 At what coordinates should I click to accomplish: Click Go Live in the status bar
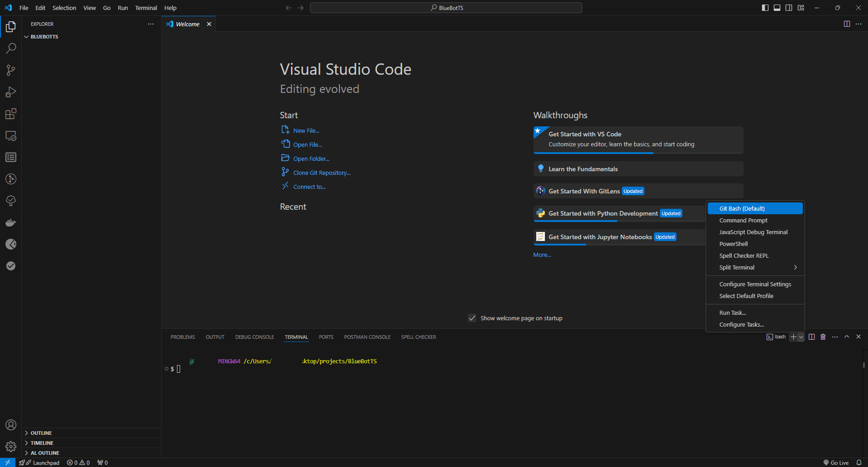(836, 462)
